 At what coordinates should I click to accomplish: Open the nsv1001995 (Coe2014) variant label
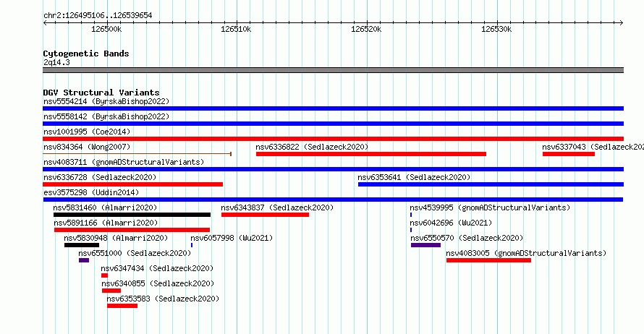(x=87, y=132)
